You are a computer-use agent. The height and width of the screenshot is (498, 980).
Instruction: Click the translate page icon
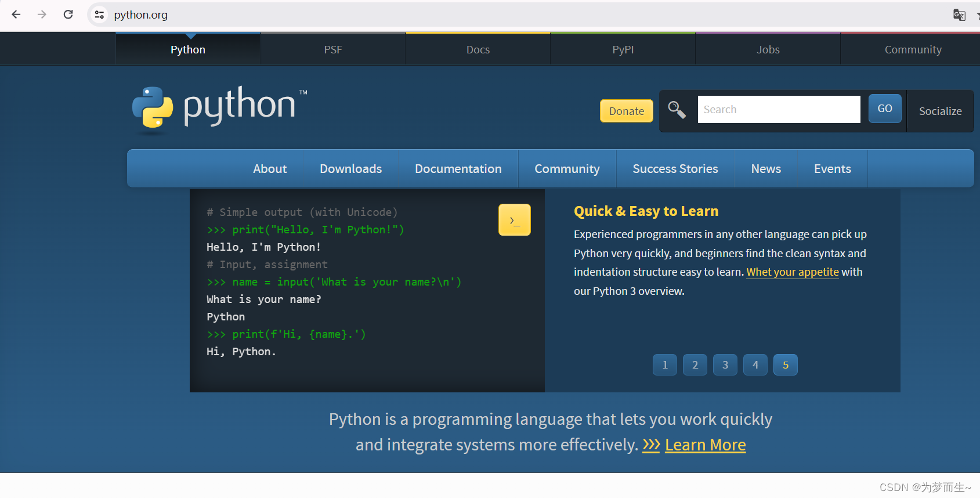959,15
